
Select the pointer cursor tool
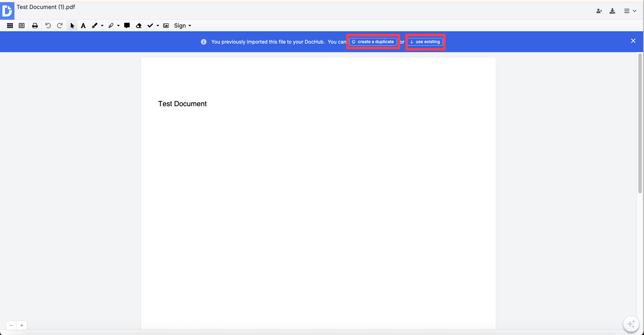click(x=72, y=25)
